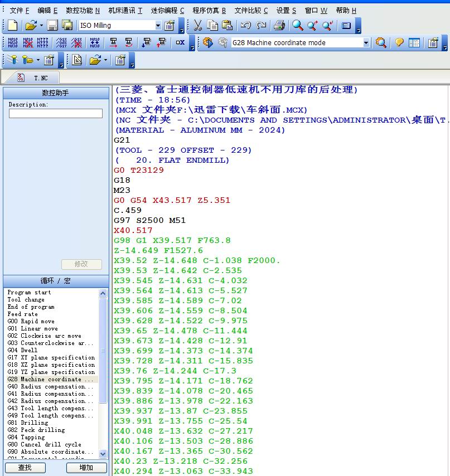This screenshot has height=476, width=450.
Task: Click the paste clipboard icon
Action: pyautogui.click(x=227, y=26)
